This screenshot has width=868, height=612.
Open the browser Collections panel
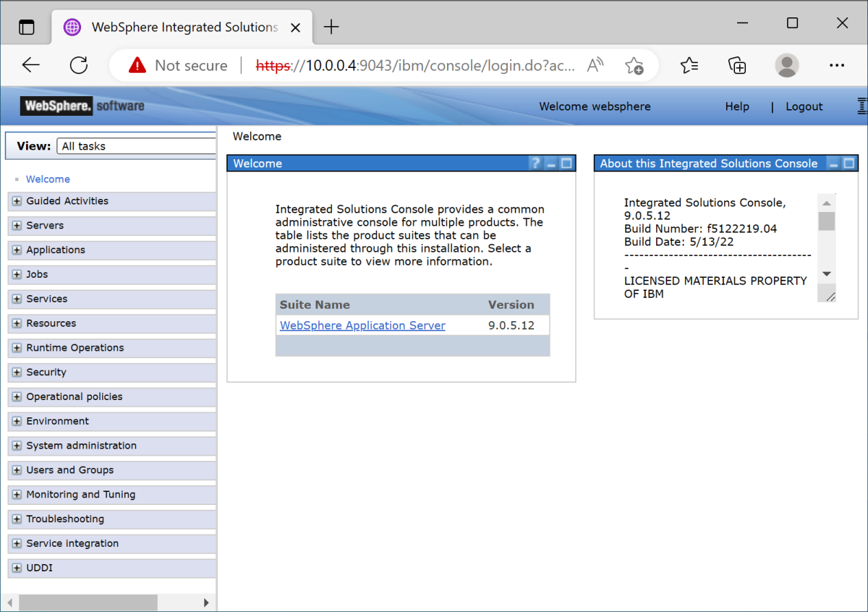(737, 65)
